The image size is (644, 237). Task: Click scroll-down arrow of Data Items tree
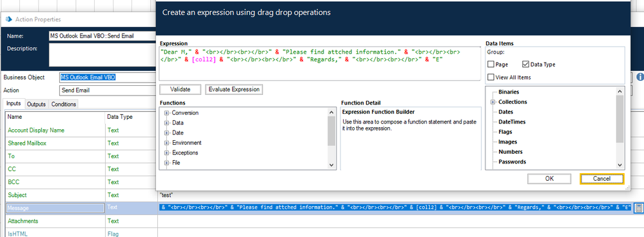620,165
